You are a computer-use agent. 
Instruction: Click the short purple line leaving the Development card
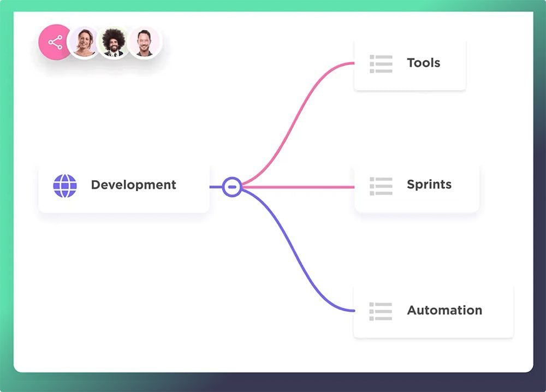pyautogui.click(x=216, y=187)
